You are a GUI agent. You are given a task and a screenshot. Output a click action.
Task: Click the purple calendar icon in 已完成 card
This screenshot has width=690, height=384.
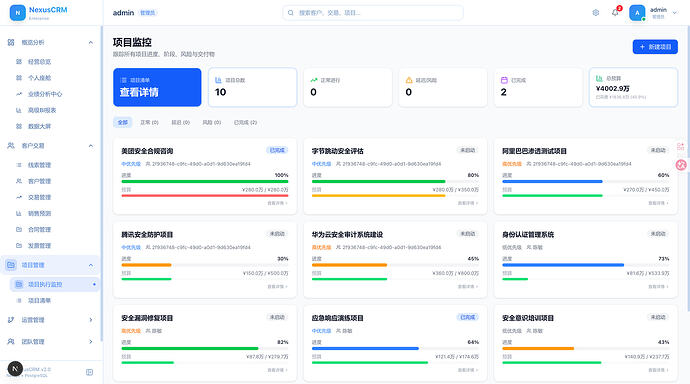click(504, 80)
